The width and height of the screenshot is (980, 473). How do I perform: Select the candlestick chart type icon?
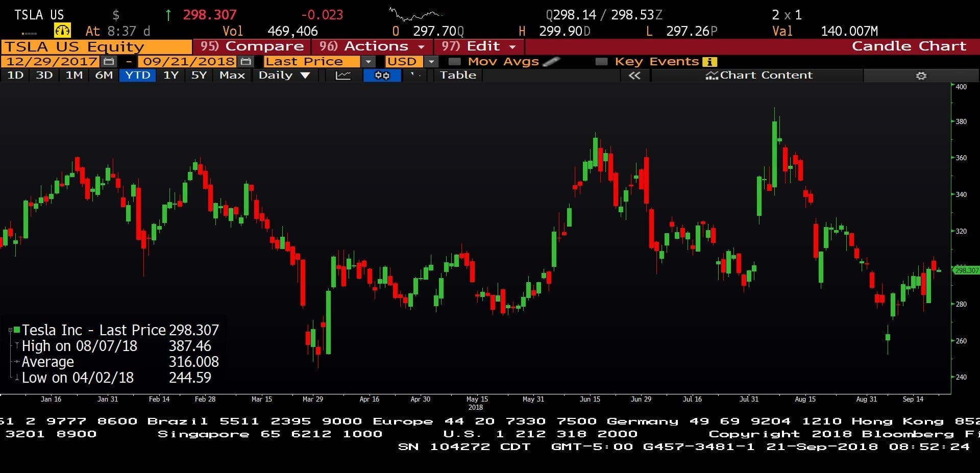(x=382, y=76)
